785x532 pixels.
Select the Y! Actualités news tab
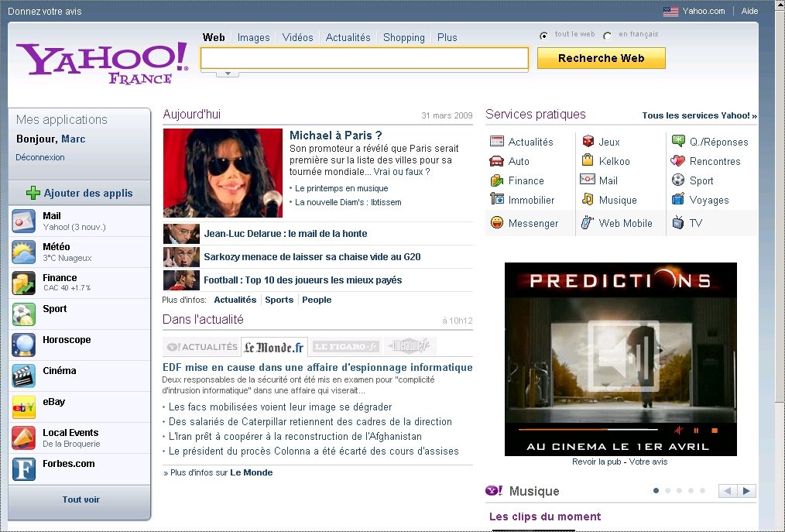[x=202, y=347]
